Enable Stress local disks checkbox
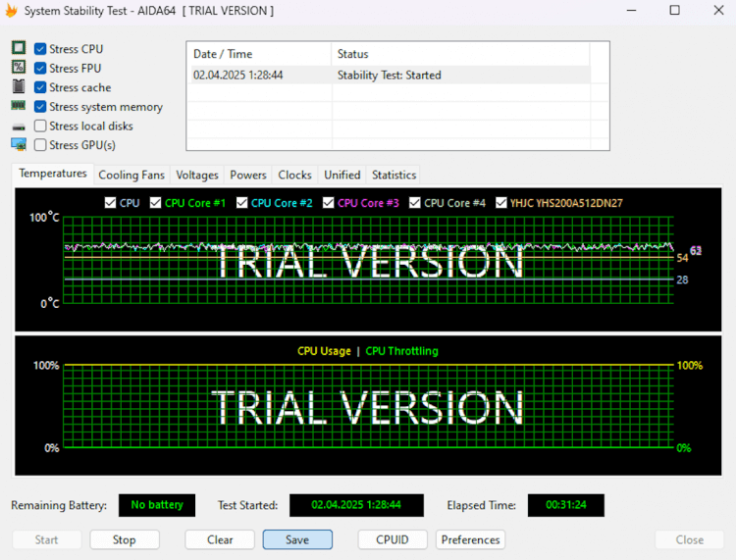736x560 pixels. tap(40, 126)
